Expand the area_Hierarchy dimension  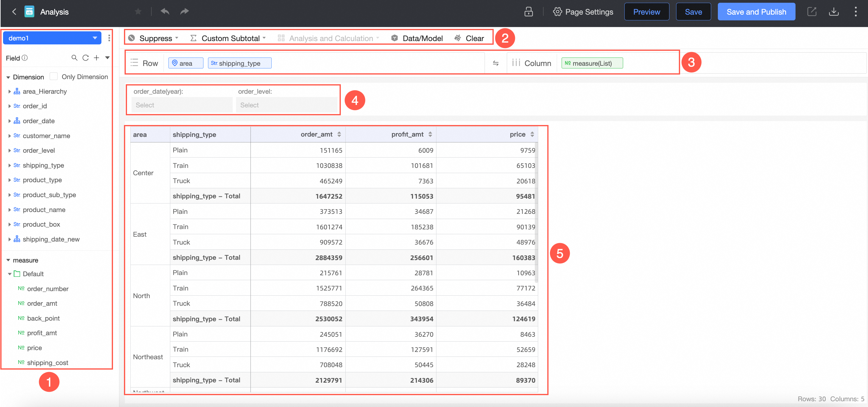pos(9,91)
